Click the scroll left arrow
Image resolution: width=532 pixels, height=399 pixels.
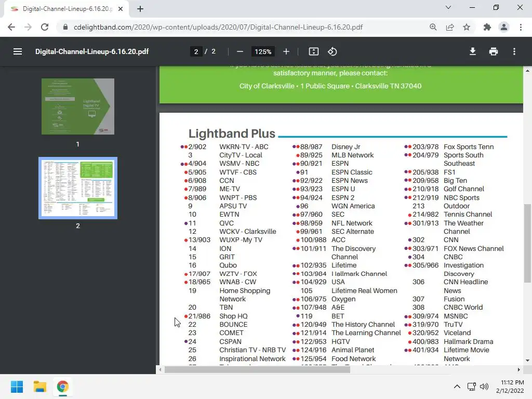[160, 370]
